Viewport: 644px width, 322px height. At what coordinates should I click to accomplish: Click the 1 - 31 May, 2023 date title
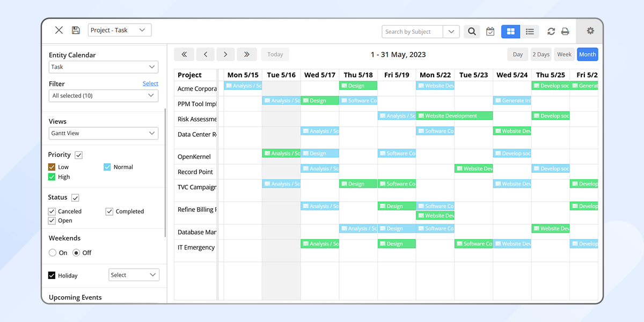point(398,55)
